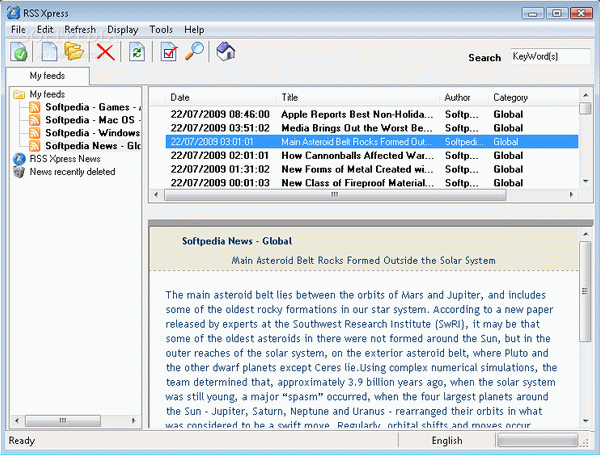The height and width of the screenshot is (455, 600).
Task: Click the blank page new feed icon
Action: 50,52
